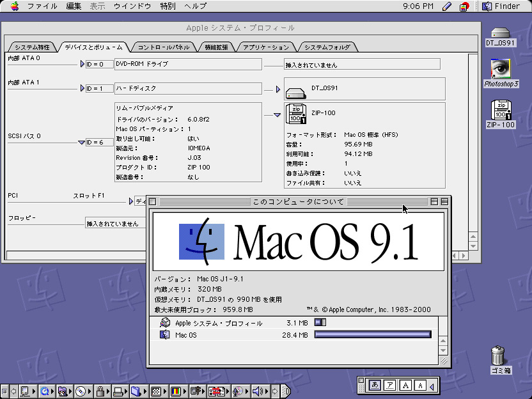The height and width of the screenshot is (399, 532).
Task: Click the Control Strip left scroll arrow
Action: [13, 391]
